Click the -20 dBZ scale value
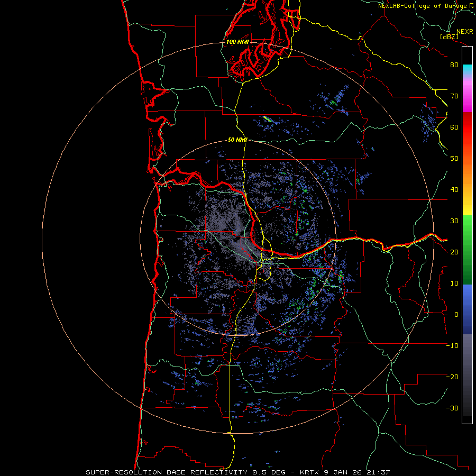476x476 pixels. click(x=452, y=377)
